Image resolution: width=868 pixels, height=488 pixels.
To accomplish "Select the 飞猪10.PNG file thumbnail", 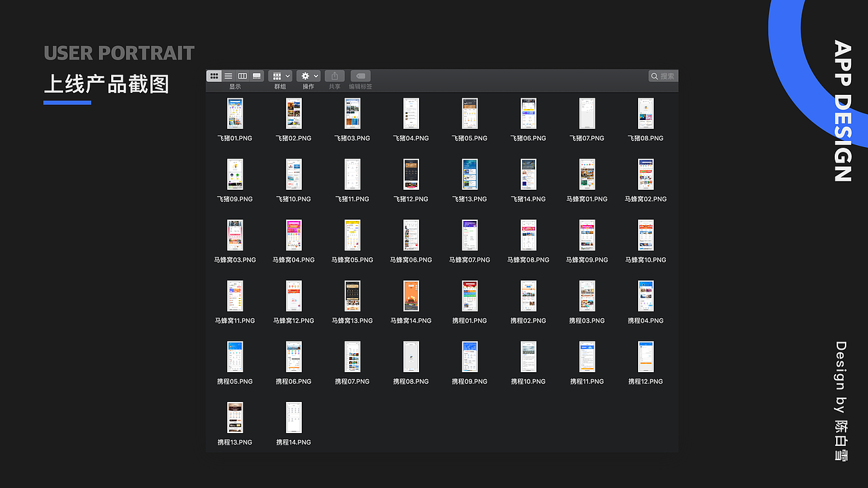I will 294,174.
